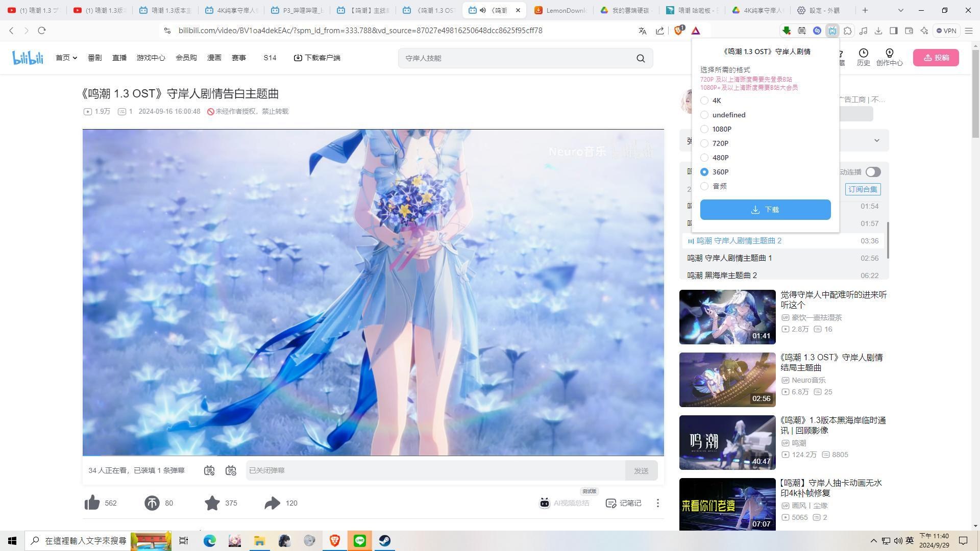This screenshot has height=551, width=980.
Task: Open the AI视频总结 summary feature
Action: pos(565,503)
